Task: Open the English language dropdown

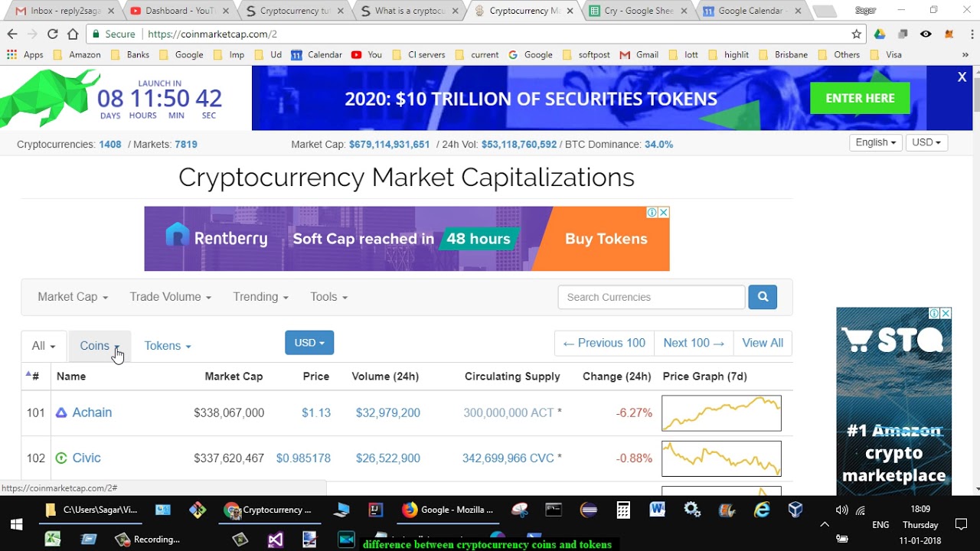Action: pos(876,142)
